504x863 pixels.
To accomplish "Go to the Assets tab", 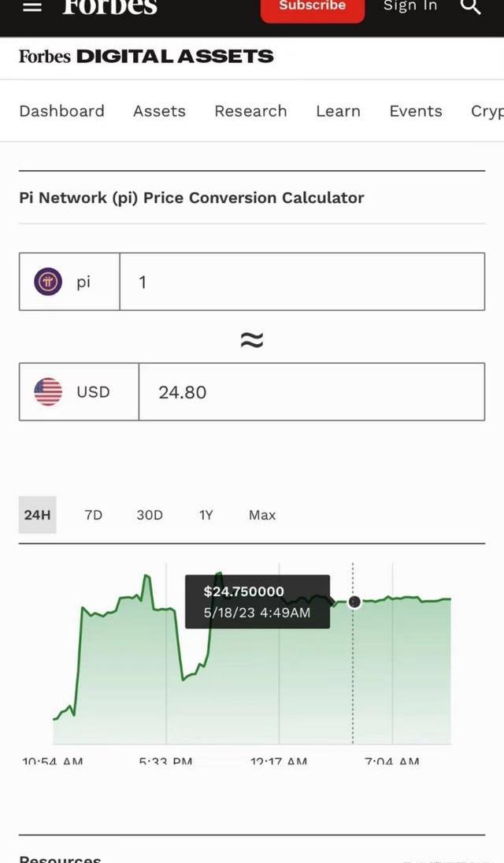I will pyautogui.click(x=159, y=111).
